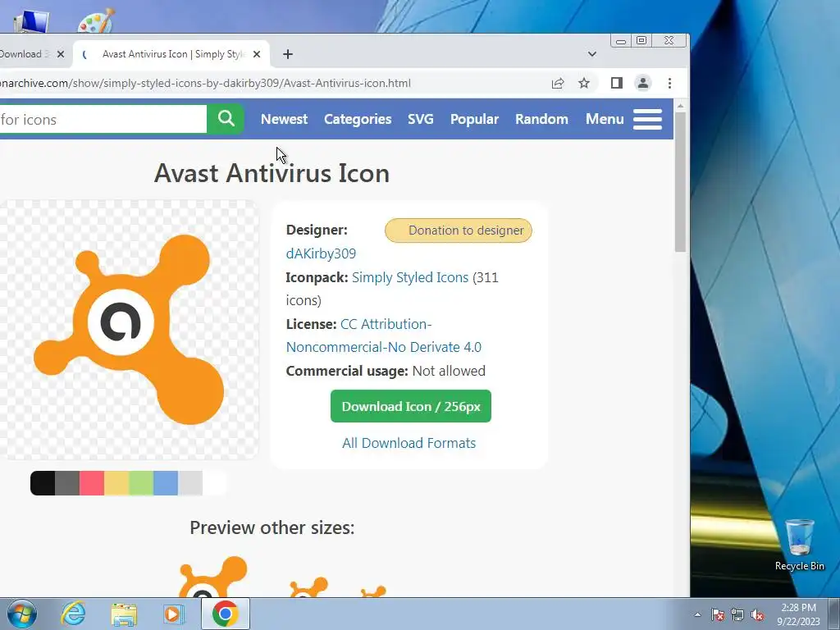Screen dimensions: 840x630
Task: Open the Chrome side panel icon
Action: pyautogui.click(x=617, y=83)
